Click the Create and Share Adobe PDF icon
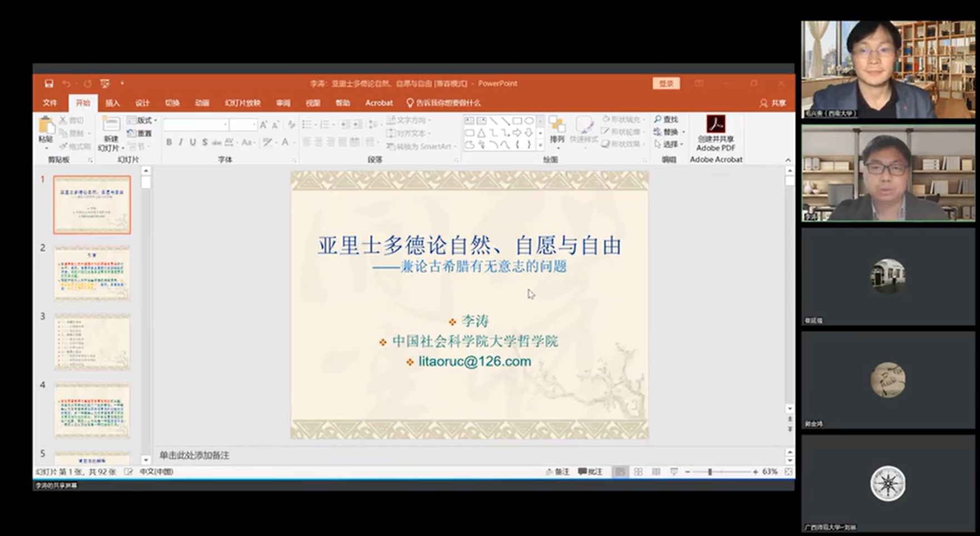The height and width of the screenshot is (536, 980). 715,124
